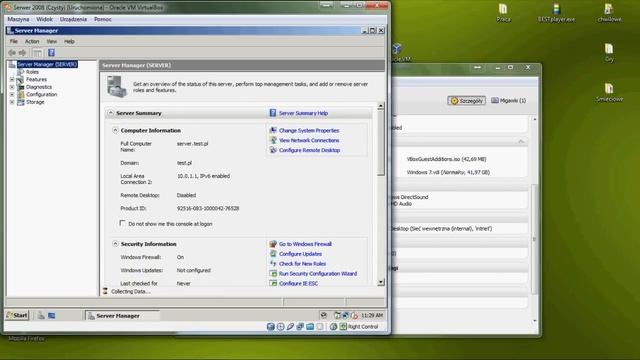Click scroll up arrow of Server Summary pane
This screenshot has width=640, height=360.
pos(380,106)
